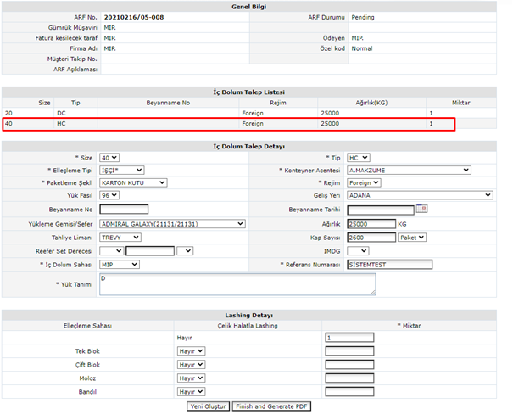
Task: Open the Bandıl lashing dropdown
Action: [190, 391]
